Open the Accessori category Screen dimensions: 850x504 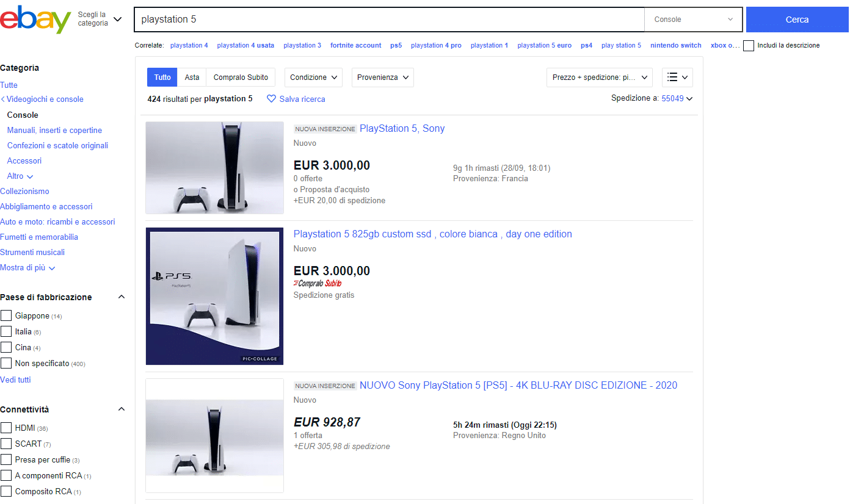(x=24, y=161)
